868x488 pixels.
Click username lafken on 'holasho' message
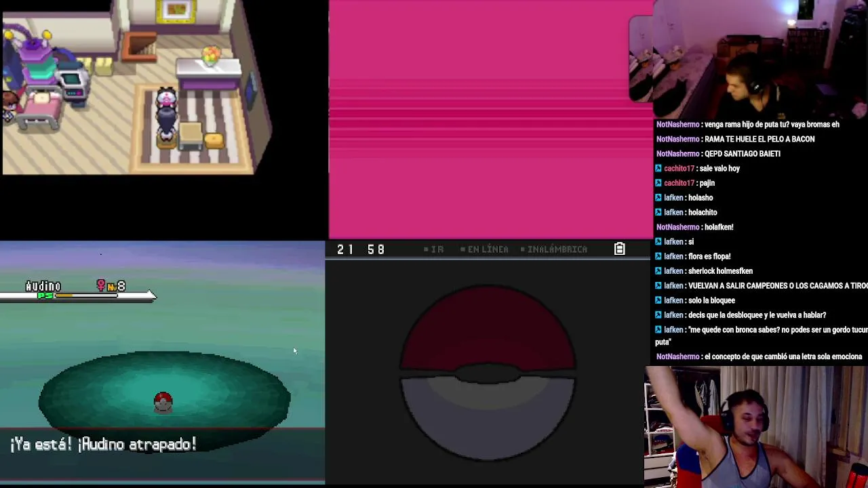coord(673,198)
